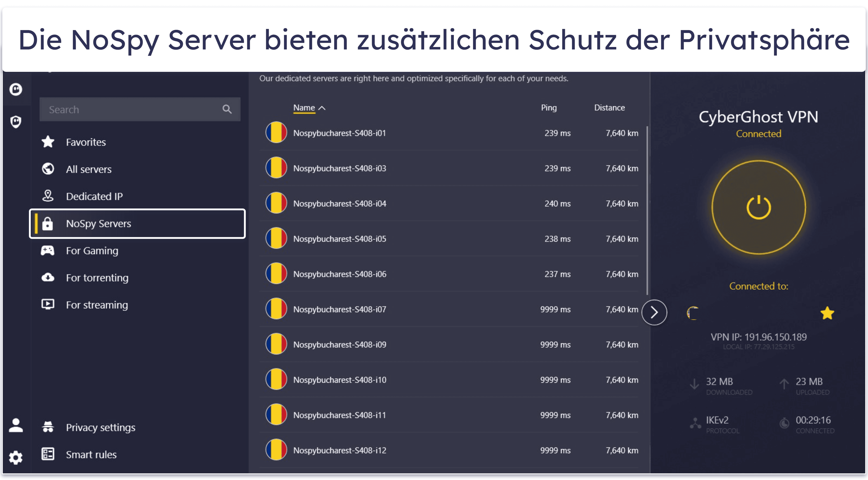Select server Nospybucharest-S408-i05
The width and height of the screenshot is (868, 480).
click(449, 239)
